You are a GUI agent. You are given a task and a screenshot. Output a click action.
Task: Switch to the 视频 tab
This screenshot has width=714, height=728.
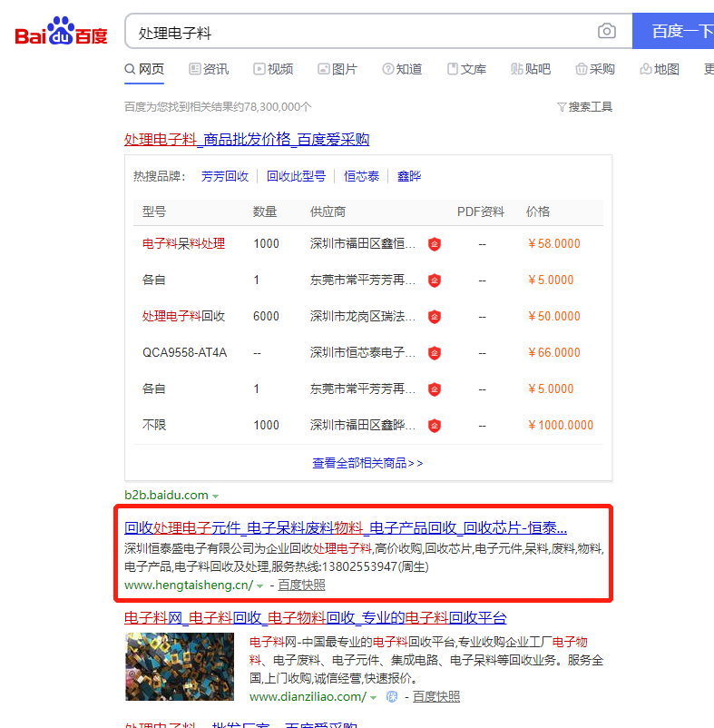coord(273,69)
